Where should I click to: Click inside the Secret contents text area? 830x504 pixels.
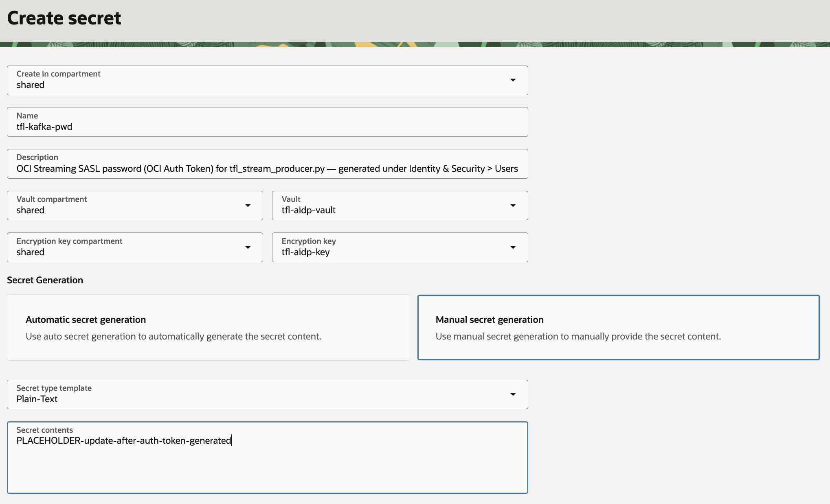point(267,458)
